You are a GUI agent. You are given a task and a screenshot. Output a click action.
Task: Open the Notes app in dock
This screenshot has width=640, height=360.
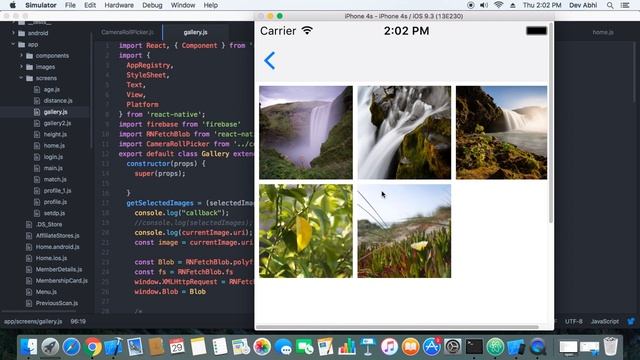198,347
